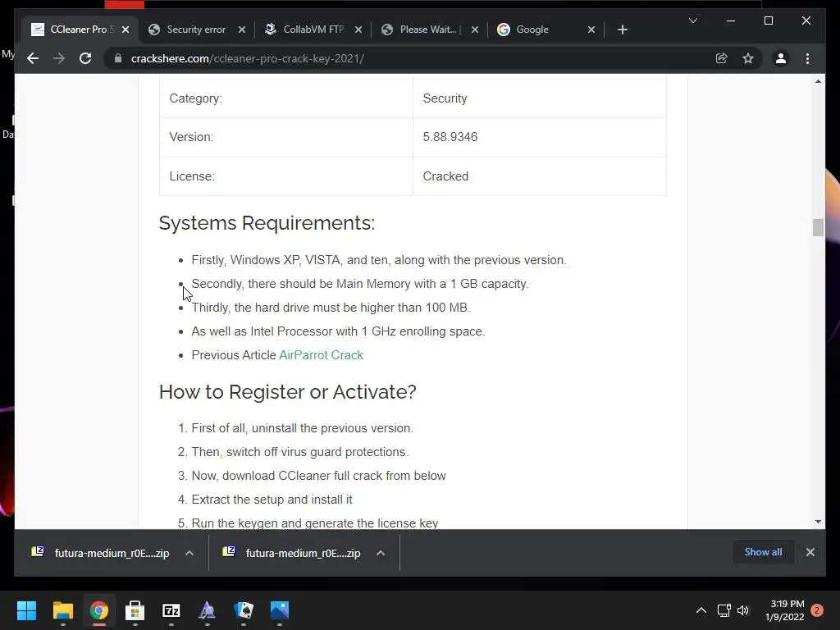The image size is (840, 630).
Task: Open network status tray icon
Action: [724, 610]
